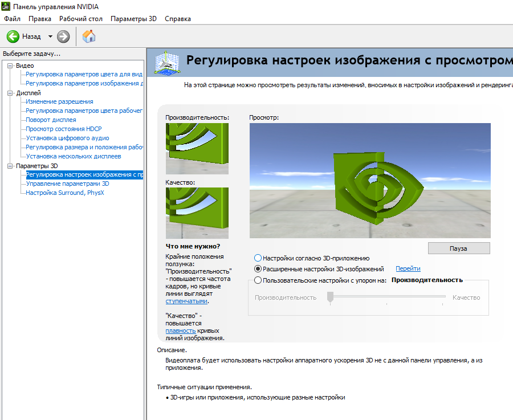Screen dimensions: 513x420
Task: Click the large 3D logo preview
Action: click(x=370, y=181)
